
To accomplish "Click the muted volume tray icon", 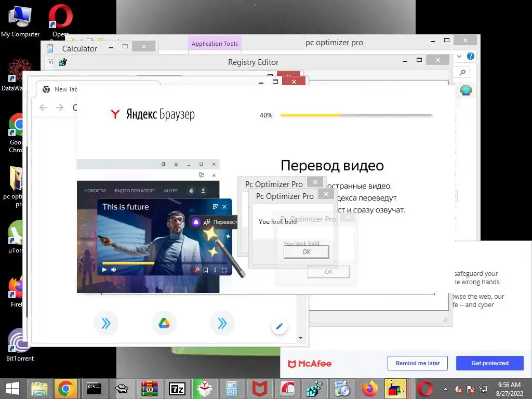I will click(458, 389).
